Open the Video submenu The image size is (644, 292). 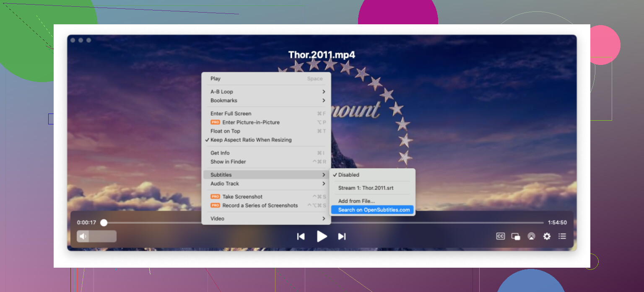[x=266, y=218]
